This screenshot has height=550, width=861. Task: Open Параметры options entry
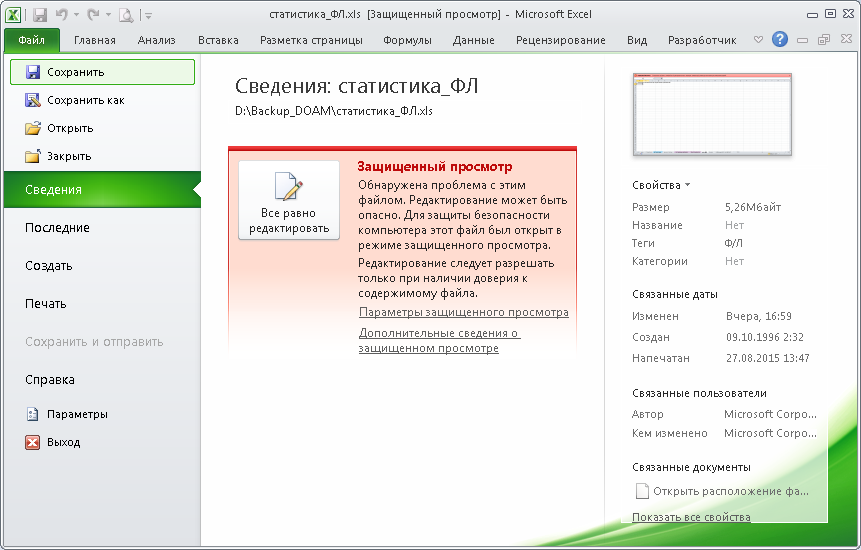point(102,414)
